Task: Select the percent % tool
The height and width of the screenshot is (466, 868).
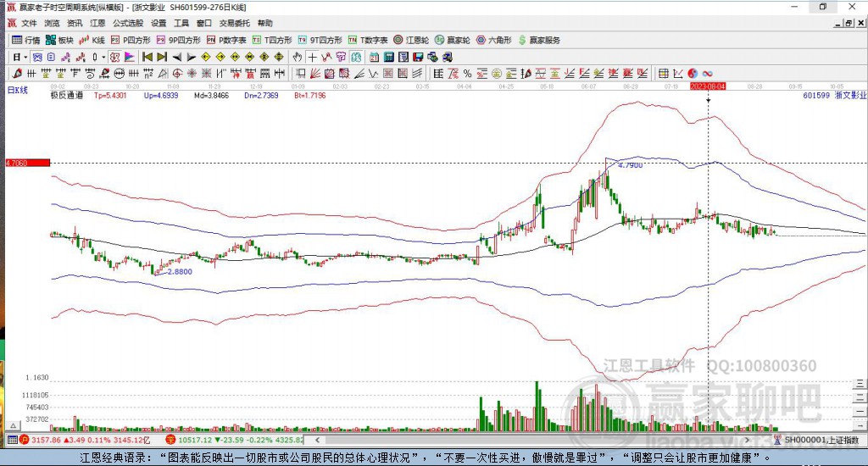Action: coord(467,73)
